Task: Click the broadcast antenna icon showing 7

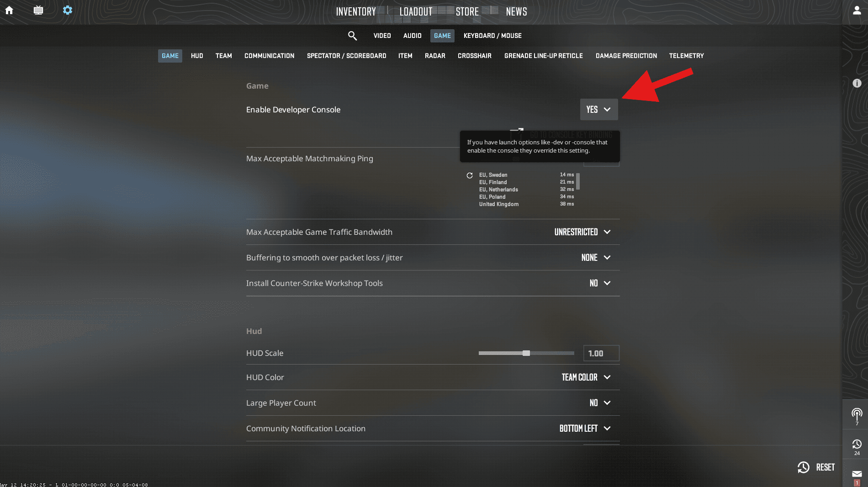Action: point(856,415)
